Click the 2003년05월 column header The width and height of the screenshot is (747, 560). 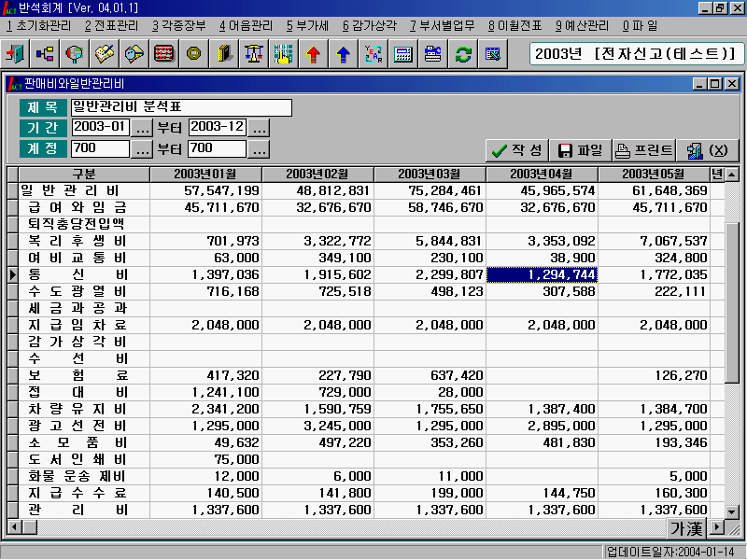click(654, 175)
